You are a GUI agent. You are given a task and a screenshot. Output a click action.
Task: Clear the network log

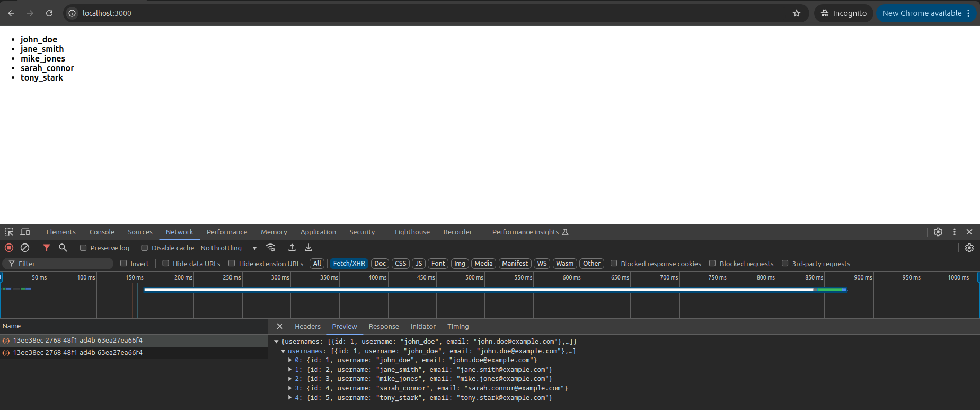pyautogui.click(x=25, y=248)
